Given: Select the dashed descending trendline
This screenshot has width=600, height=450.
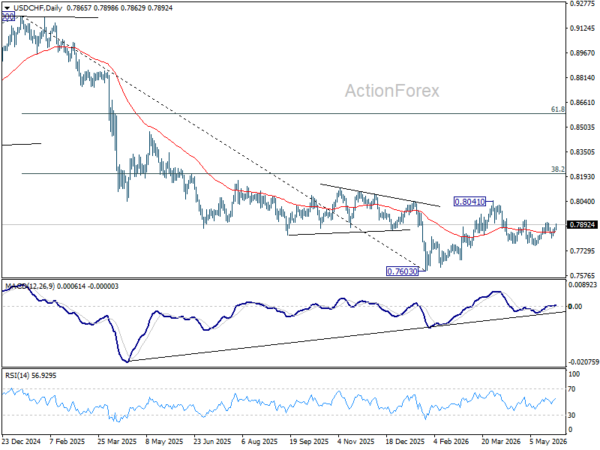Looking at the screenshot, I should [214, 138].
